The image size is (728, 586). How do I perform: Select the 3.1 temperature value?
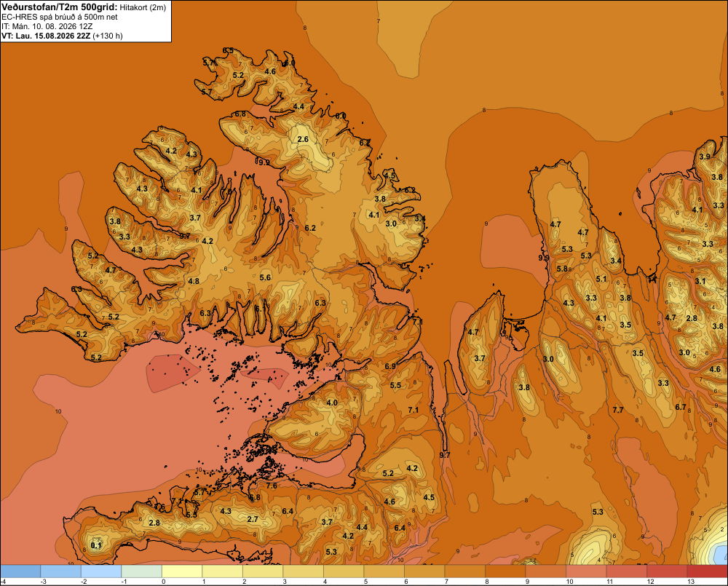coord(700,281)
